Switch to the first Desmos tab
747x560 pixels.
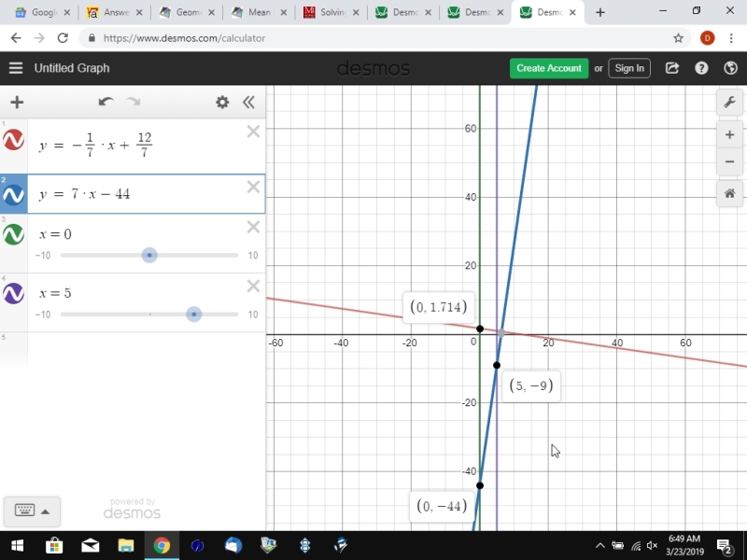[x=403, y=12]
